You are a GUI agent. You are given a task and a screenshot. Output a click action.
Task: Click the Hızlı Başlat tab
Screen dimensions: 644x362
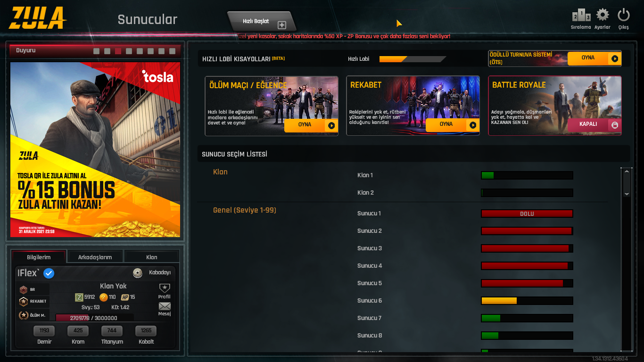[262, 22]
